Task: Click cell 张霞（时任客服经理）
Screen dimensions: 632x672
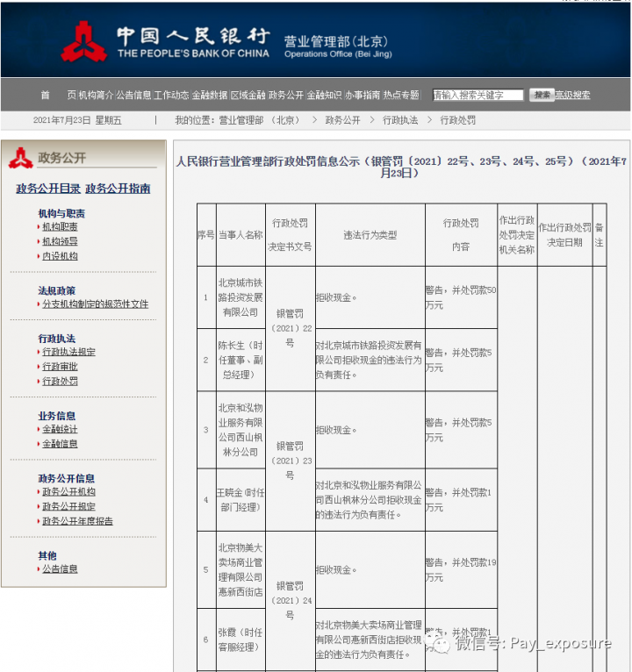Action: point(241,640)
